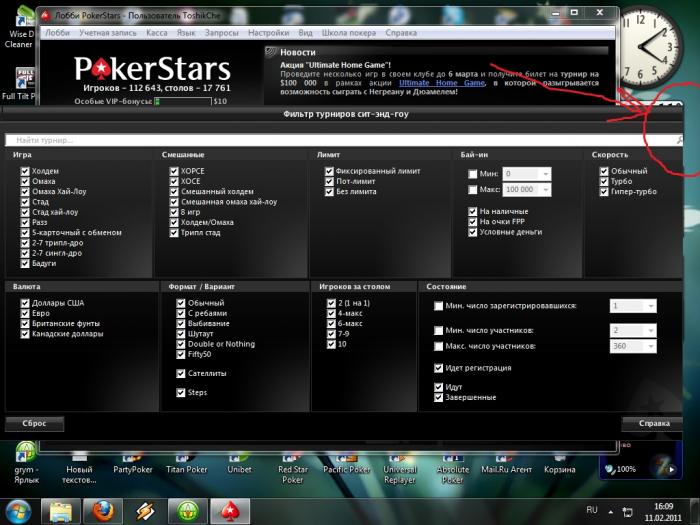Open the Запросы menu

[221, 33]
